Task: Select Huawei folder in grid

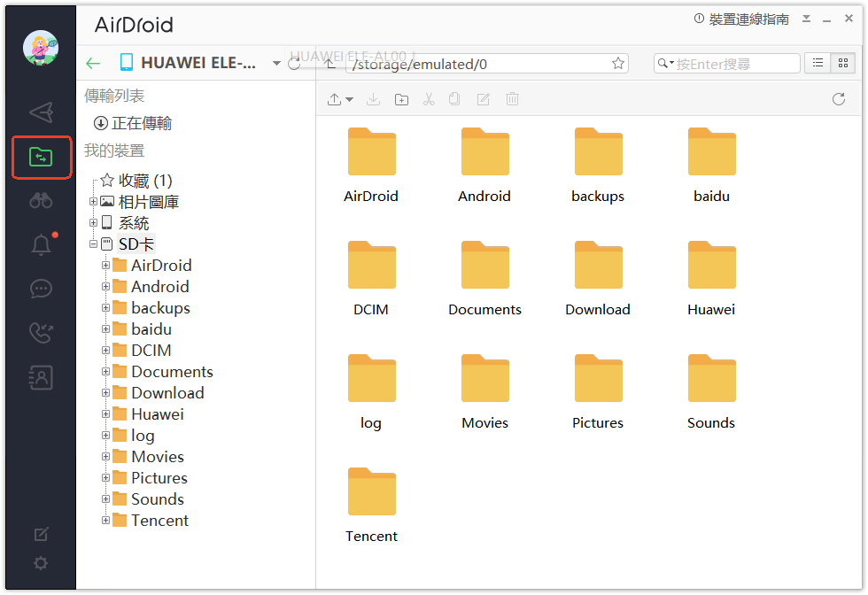Action: tap(712, 279)
